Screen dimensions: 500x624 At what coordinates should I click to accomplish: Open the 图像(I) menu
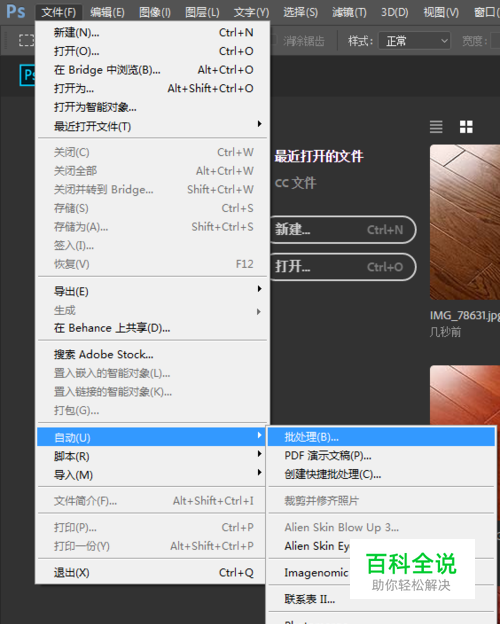[155, 12]
